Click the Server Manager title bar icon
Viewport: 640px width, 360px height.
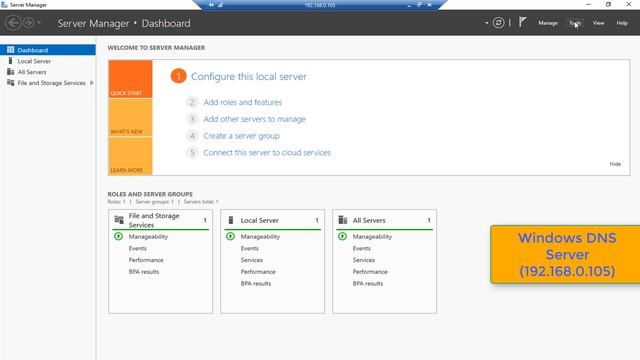(4, 4)
